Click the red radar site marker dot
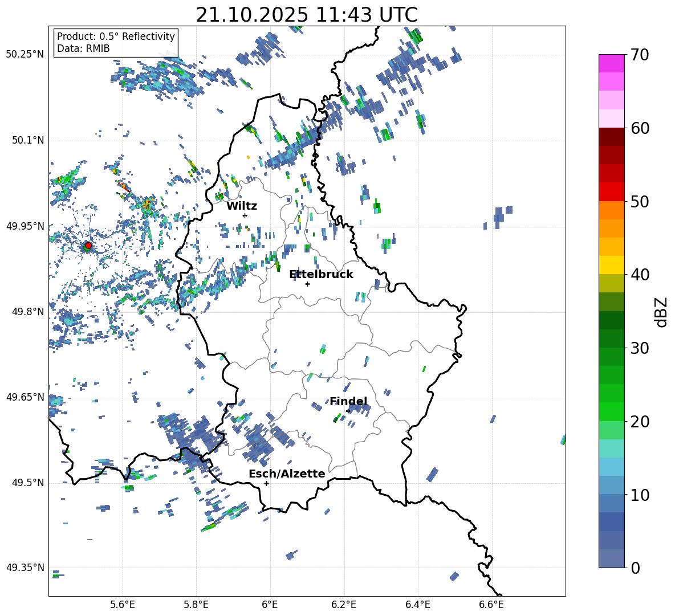 [x=88, y=246]
